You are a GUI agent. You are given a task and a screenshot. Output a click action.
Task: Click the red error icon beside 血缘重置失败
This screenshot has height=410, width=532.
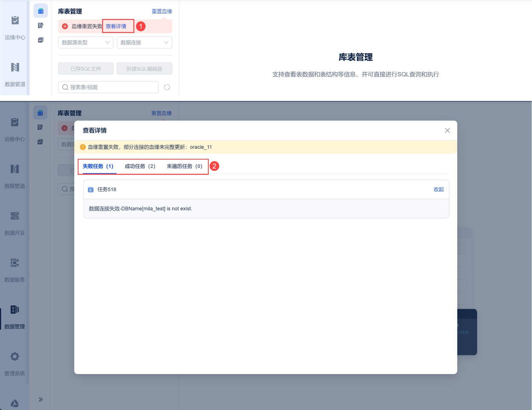click(x=65, y=26)
